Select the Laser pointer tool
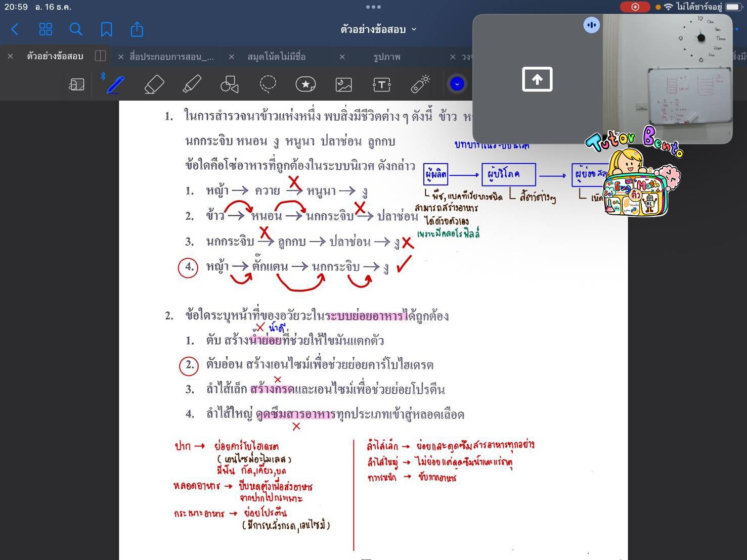This screenshot has height=560, width=747. coord(419,84)
